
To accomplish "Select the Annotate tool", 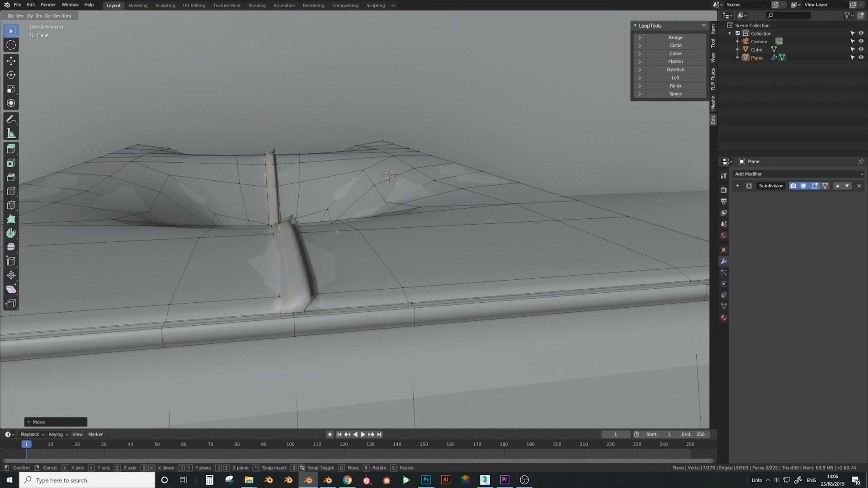I will [11, 119].
